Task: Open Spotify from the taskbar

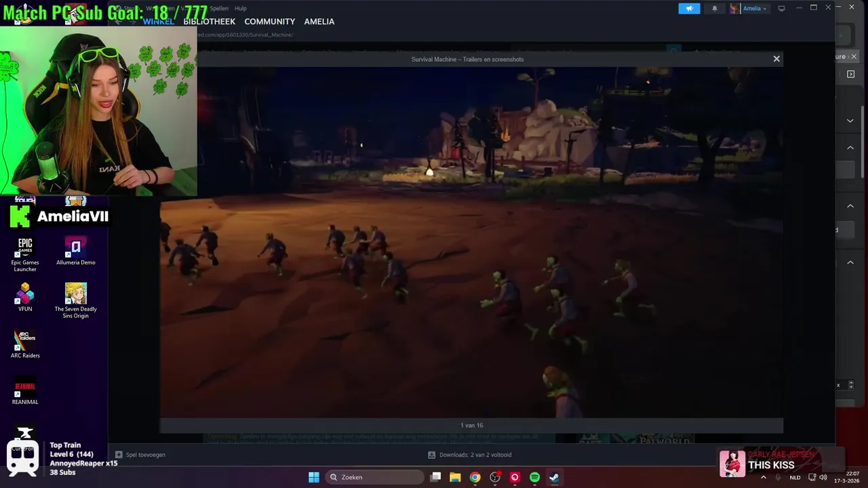Action: click(x=534, y=477)
